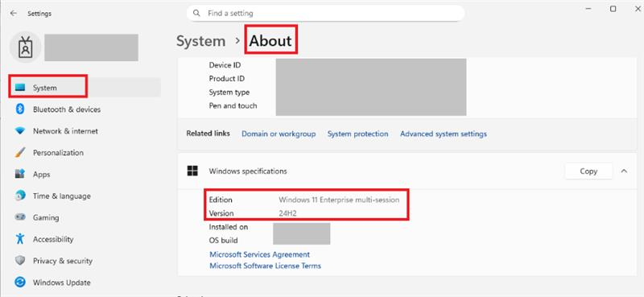The image size is (644, 297).
Task: Click the OS build label
Action: pos(224,241)
